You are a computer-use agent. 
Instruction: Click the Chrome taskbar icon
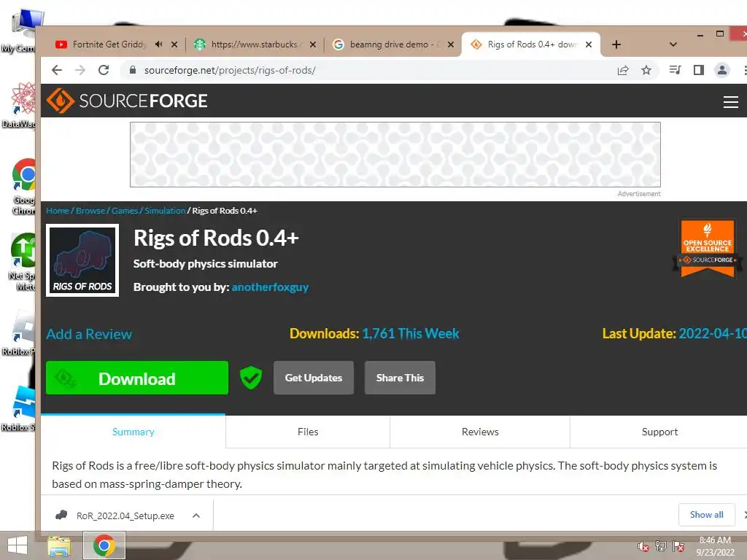[104, 545]
